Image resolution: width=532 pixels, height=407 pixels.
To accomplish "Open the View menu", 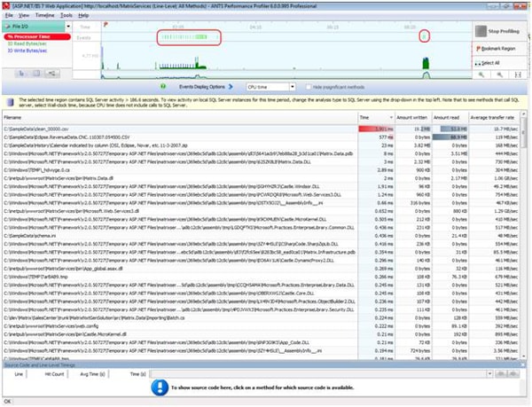I will [24, 15].
